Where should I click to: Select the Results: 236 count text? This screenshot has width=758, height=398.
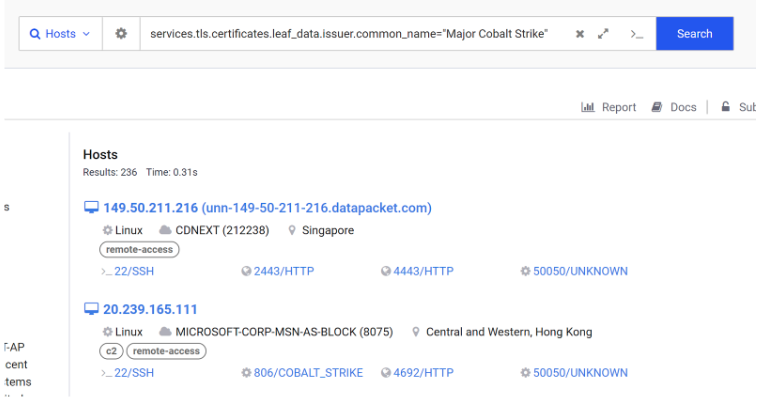point(110,173)
